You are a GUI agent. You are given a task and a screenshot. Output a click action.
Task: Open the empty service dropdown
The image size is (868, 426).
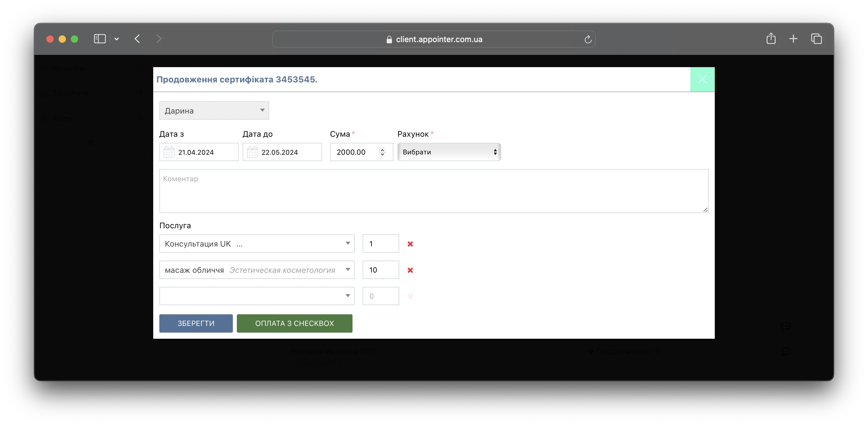[x=257, y=296]
